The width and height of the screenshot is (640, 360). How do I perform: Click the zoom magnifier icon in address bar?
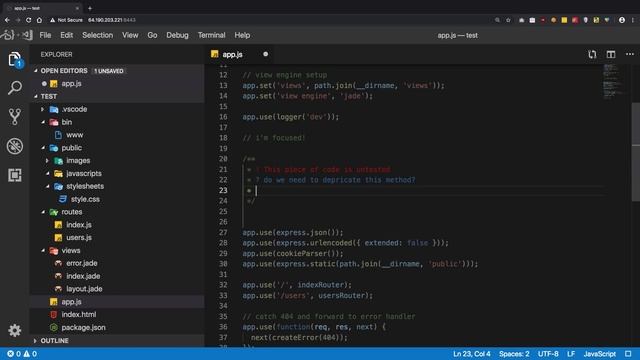coord(497,20)
